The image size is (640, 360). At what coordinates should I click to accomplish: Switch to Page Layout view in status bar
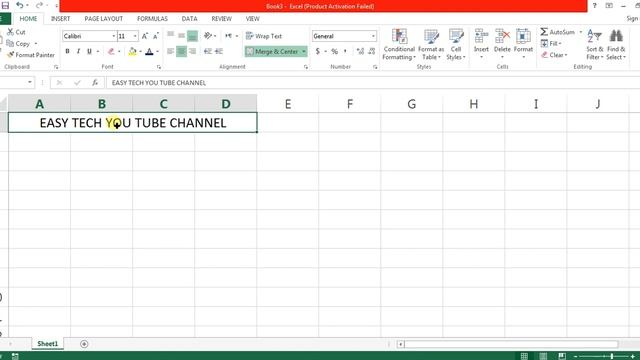(x=543, y=356)
